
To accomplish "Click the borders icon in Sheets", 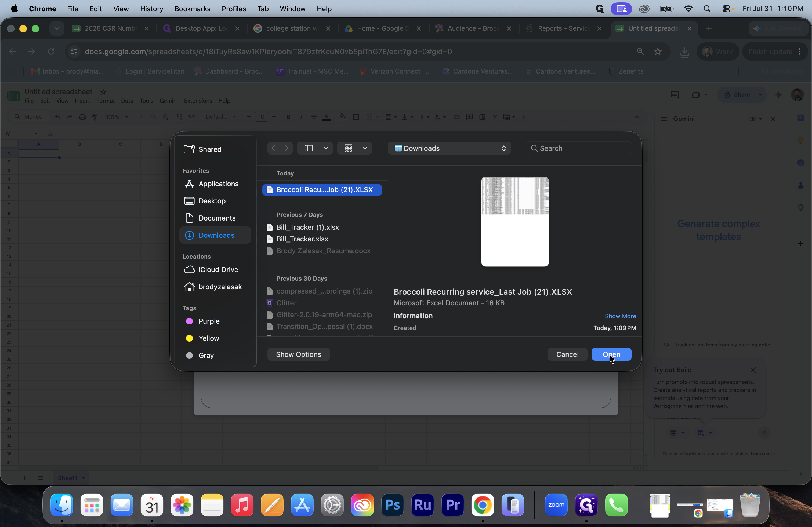I will tap(356, 117).
